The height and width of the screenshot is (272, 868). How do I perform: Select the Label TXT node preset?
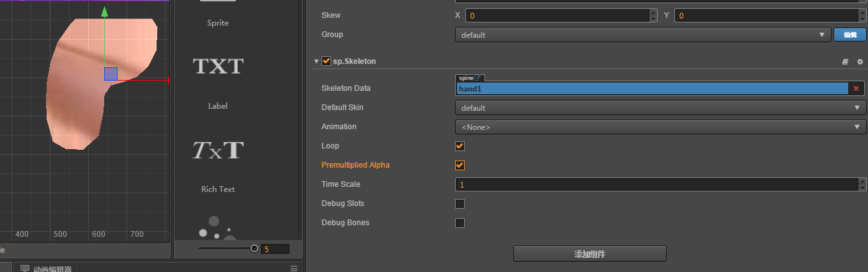point(218,66)
